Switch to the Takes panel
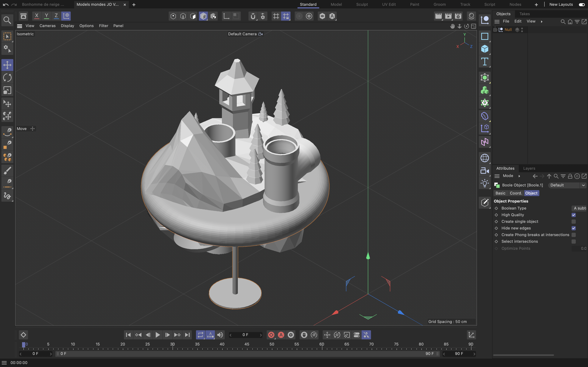This screenshot has width=588, height=367. tap(524, 14)
